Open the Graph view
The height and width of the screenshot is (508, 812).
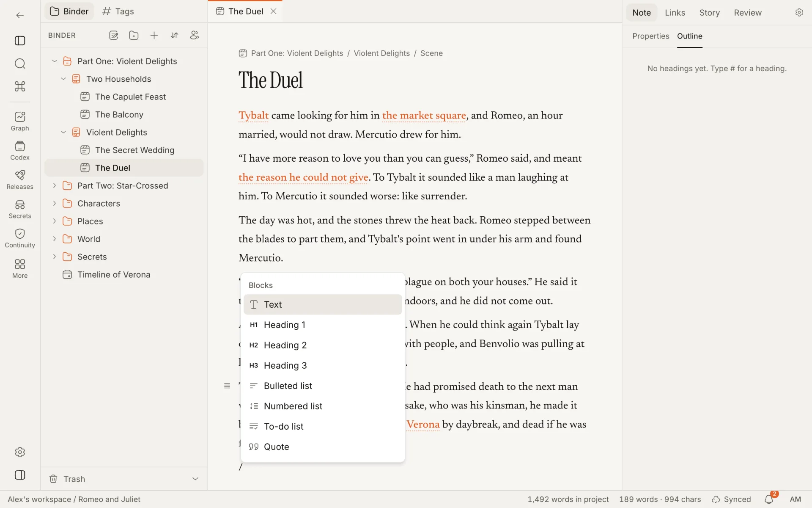point(20,121)
